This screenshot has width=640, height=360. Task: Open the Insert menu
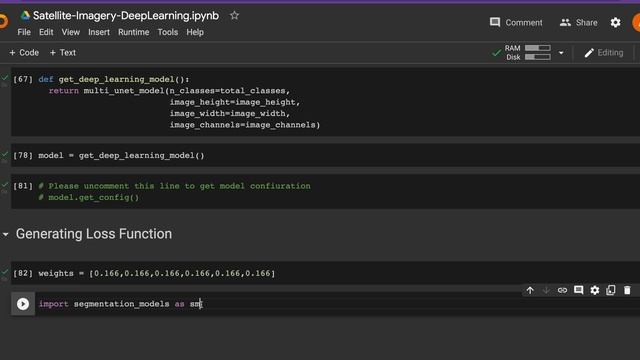(x=99, y=32)
